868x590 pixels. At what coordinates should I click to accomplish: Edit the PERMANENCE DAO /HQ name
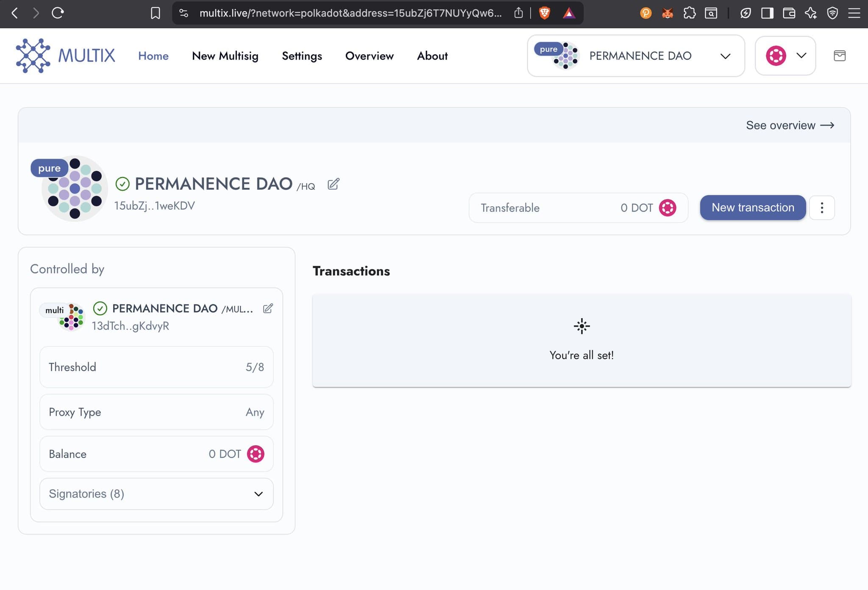click(334, 184)
